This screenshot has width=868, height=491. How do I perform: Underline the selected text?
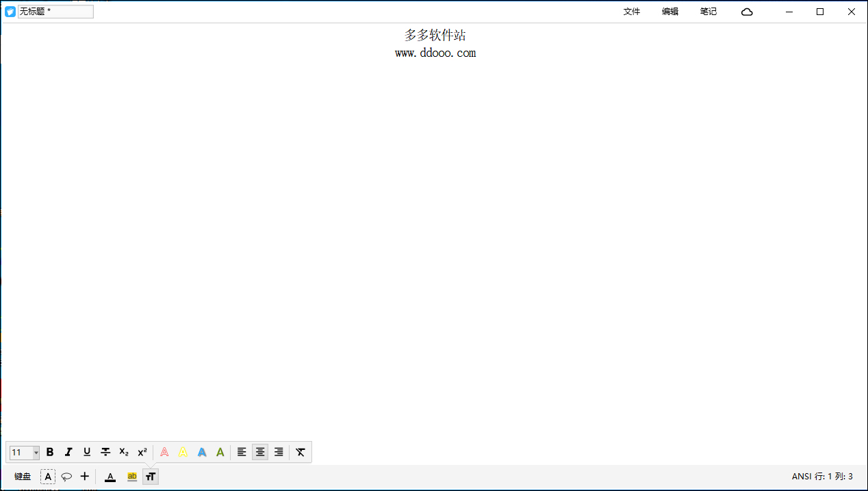(87, 452)
